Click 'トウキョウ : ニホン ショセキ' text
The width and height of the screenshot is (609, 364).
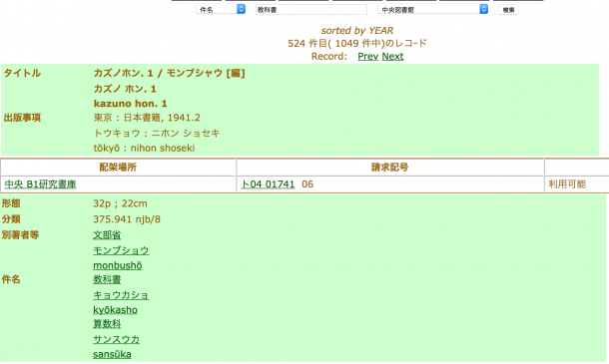coord(157,133)
